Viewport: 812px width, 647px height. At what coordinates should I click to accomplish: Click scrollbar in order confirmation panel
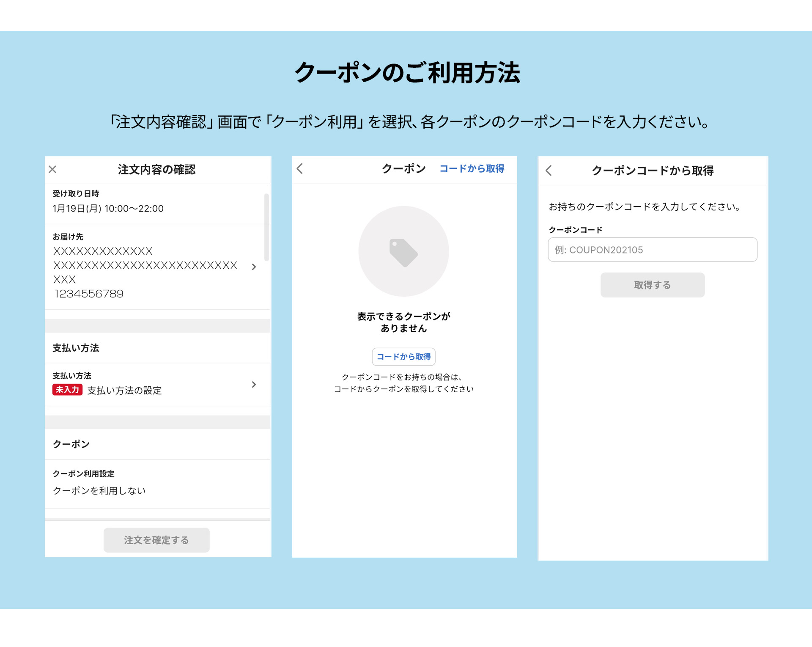coord(266,227)
